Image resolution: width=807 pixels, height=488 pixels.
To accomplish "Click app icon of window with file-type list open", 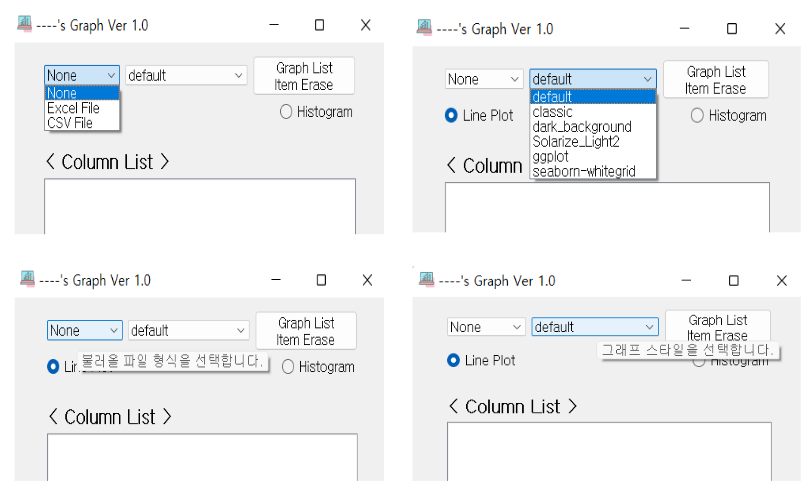I will [24, 24].
